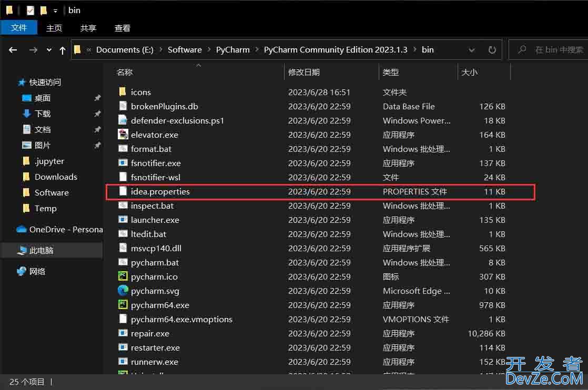The width and height of the screenshot is (588, 390).
Task: Select the inspect.bat file icon
Action: [x=123, y=206]
